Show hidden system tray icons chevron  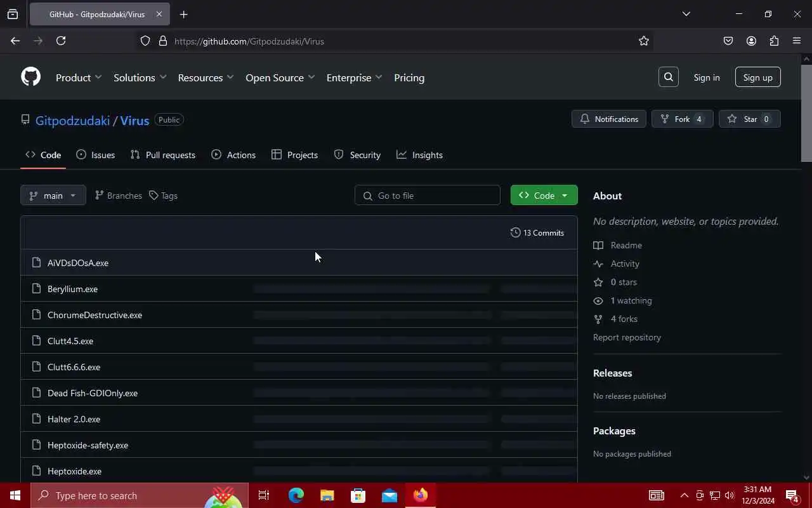click(x=684, y=495)
